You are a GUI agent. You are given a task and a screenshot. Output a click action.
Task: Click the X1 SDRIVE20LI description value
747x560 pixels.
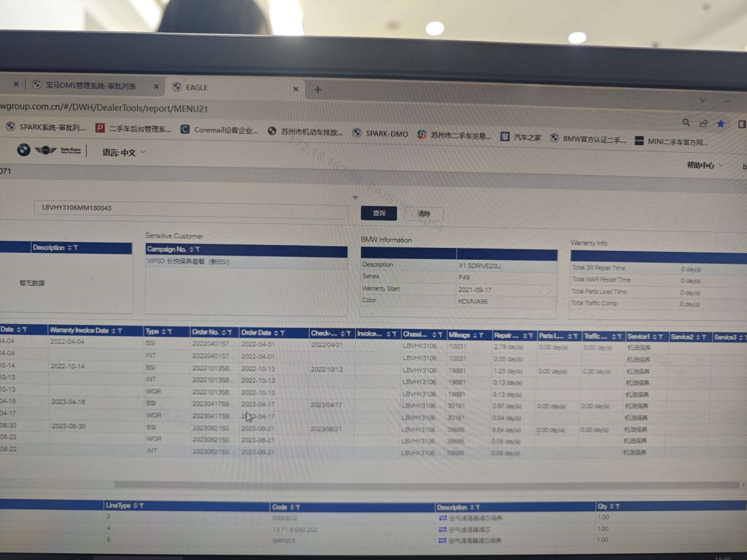click(x=480, y=266)
